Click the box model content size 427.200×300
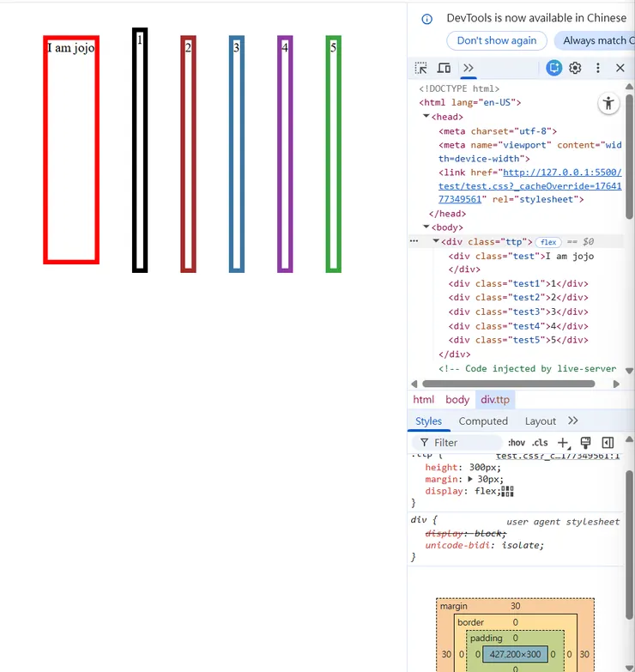This screenshot has height=672, width=635. (515, 654)
